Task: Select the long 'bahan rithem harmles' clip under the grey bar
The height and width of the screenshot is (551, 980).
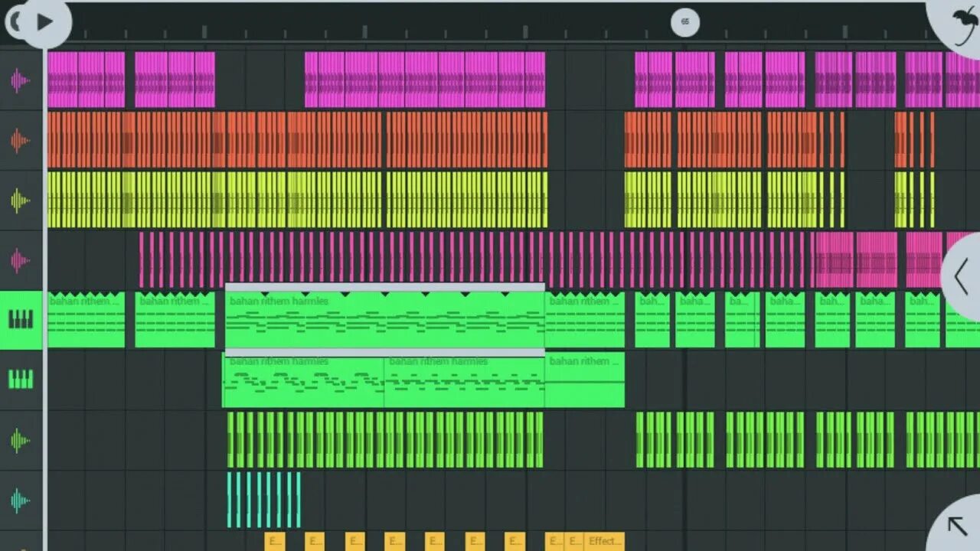Action: 385,320
